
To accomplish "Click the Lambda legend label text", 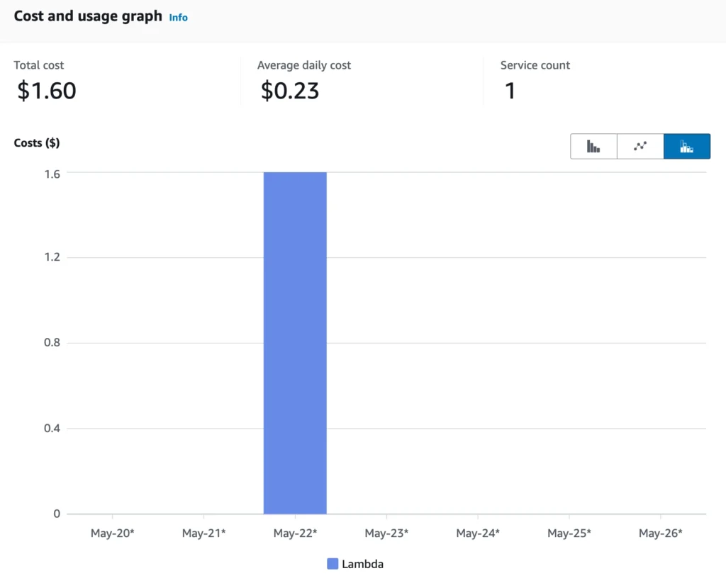I will [x=362, y=564].
